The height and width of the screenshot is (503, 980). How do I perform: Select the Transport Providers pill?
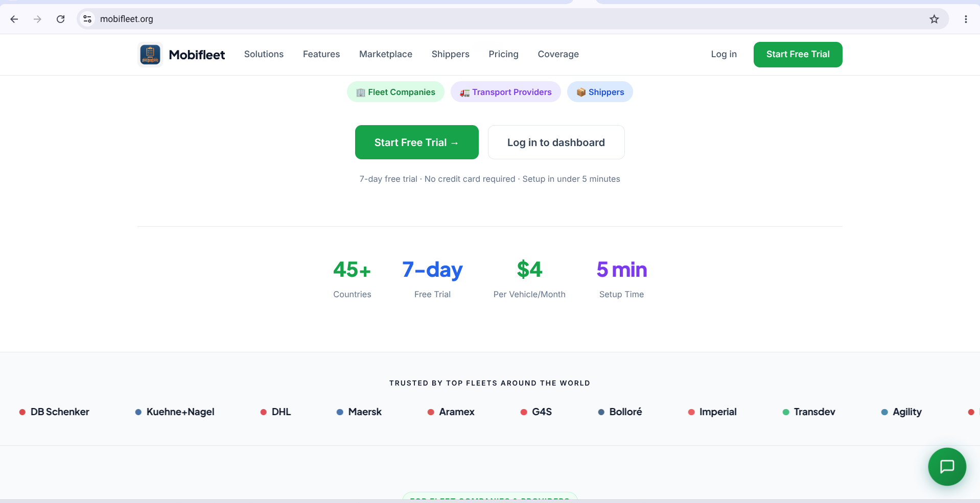(x=505, y=92)
